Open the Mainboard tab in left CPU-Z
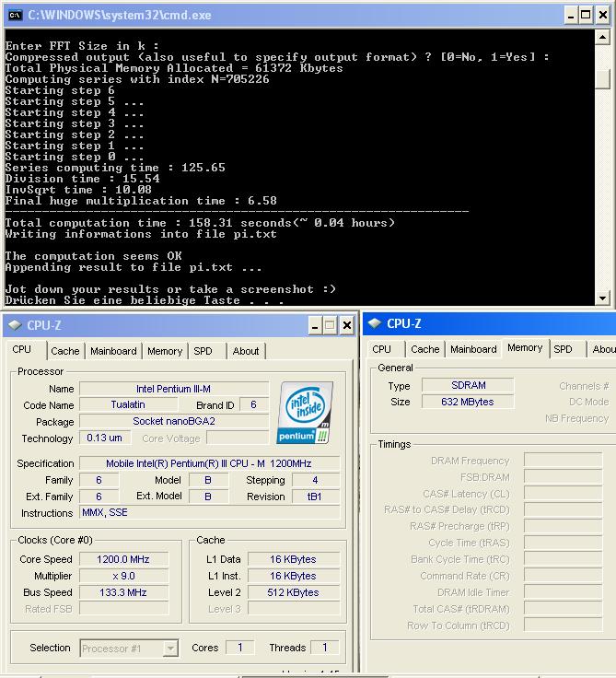This screenshot has width=616, height=678. tap(113, 351)
